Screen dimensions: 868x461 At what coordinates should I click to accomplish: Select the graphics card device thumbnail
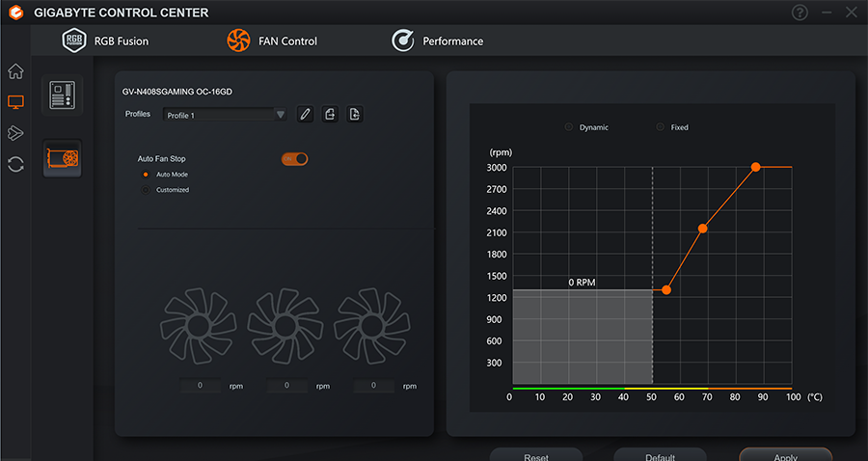63,158
